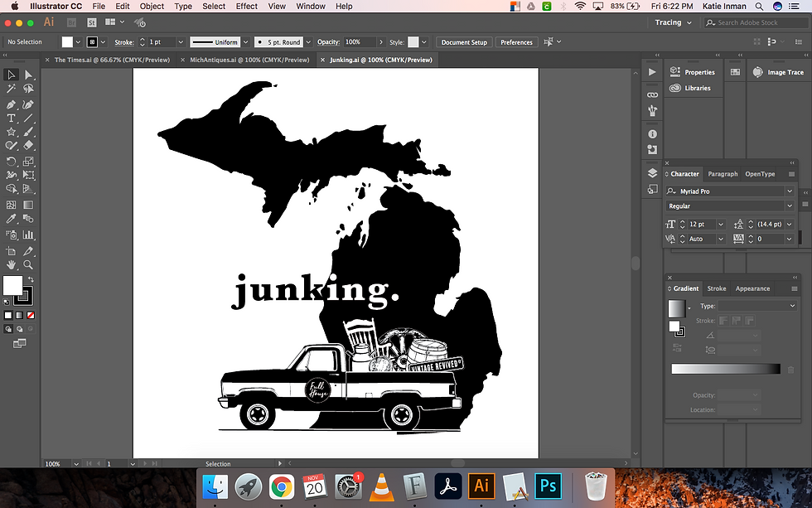This screenshot has height=508, width=812.
Task: Click the Preferences button
Action: [x=516, y=42]
